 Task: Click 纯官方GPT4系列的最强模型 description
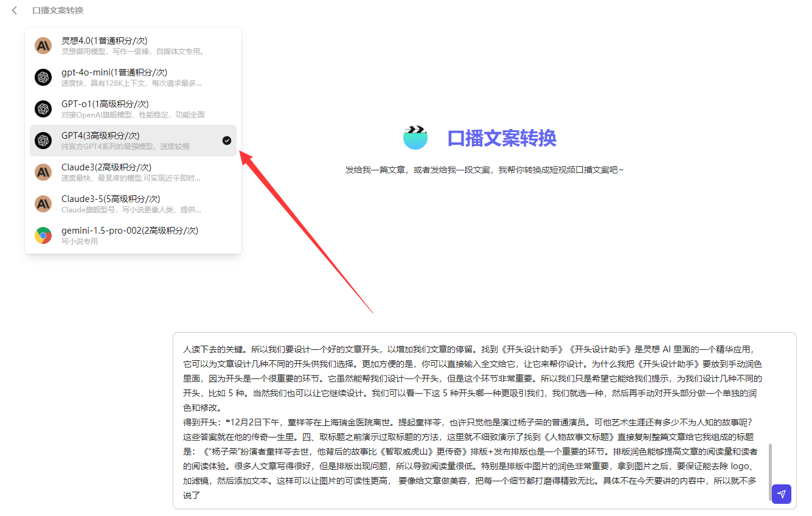(125, 147)
